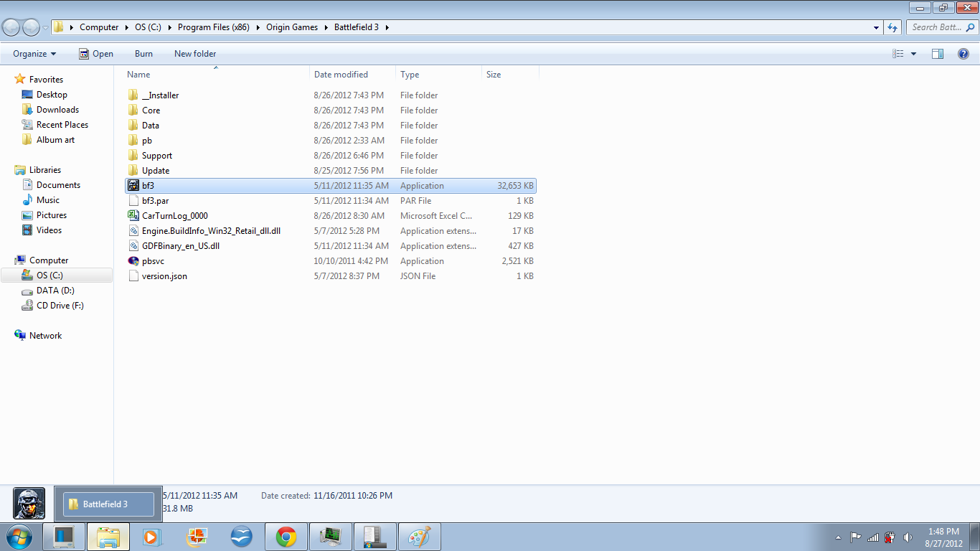
Task: Sort files by Date modified column
Action: pyautogui.click(x=341, y=75)
